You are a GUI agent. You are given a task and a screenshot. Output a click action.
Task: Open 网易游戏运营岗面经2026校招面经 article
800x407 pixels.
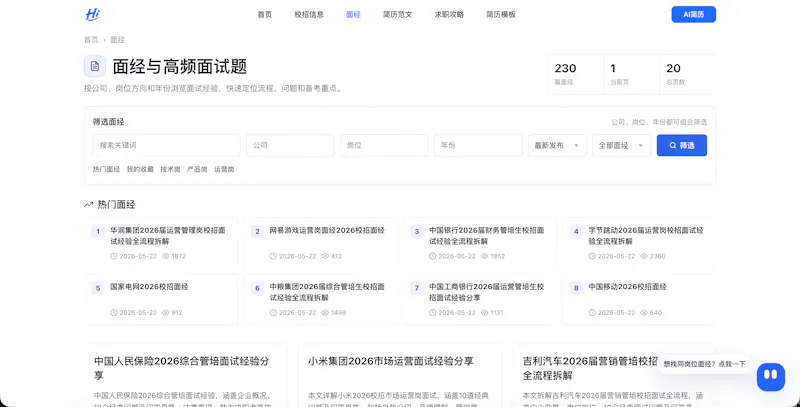(x=327, y=230)
